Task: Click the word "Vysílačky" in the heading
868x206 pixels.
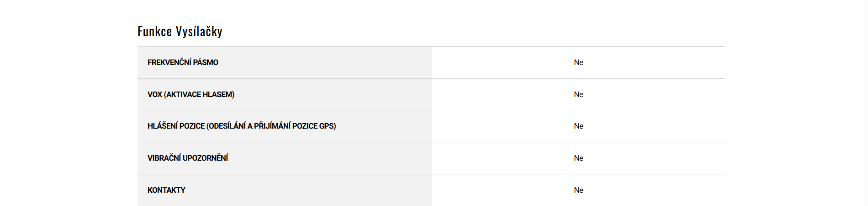Action: coord(199,32)
